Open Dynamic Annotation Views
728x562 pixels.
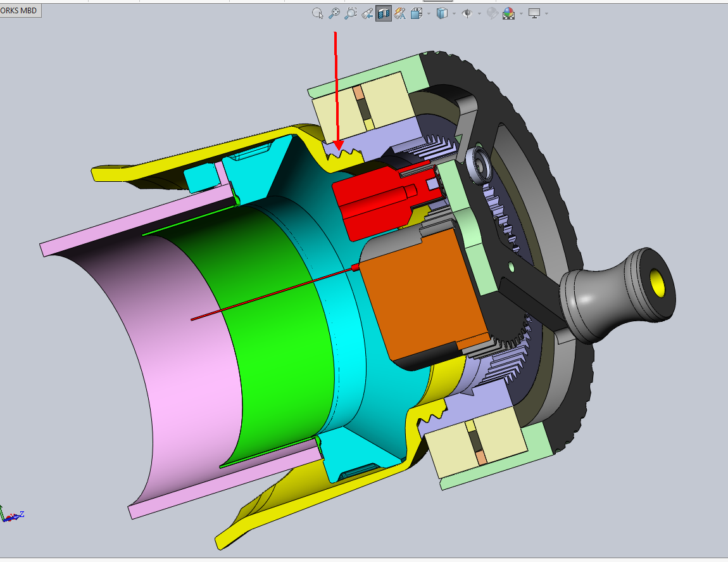pos(399,13)
